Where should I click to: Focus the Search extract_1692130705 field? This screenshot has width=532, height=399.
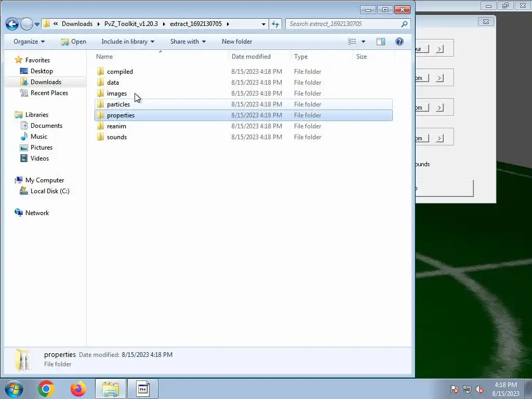(x=343, y=24)
